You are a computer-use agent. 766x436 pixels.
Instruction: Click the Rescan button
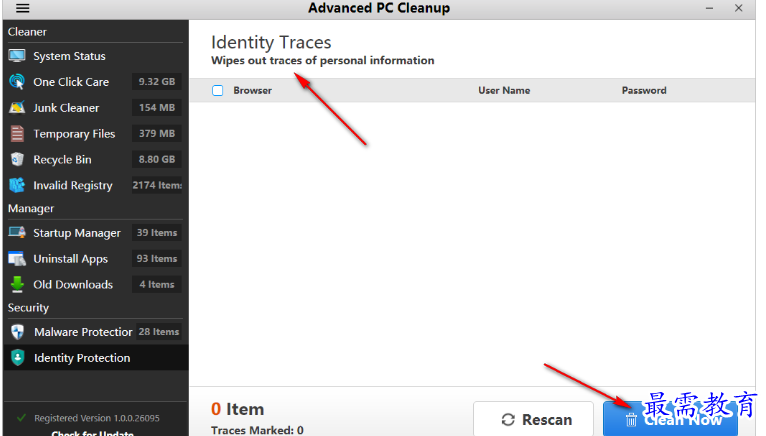tap(533, 419)
